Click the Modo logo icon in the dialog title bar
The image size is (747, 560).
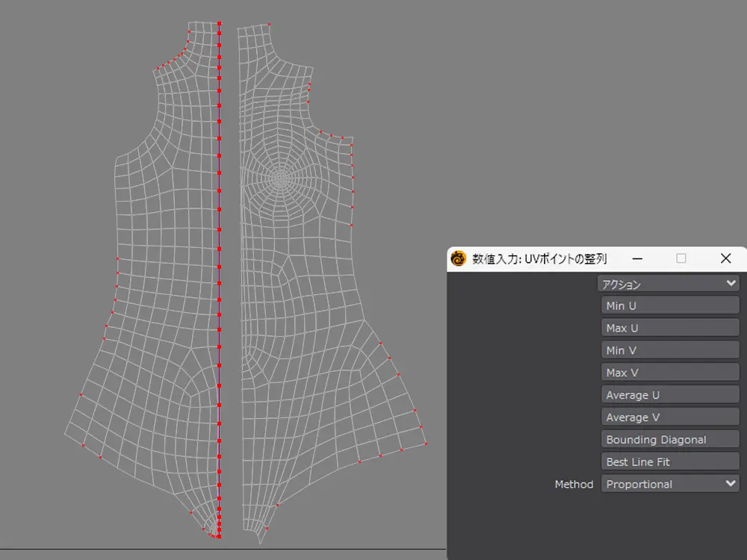pyautogui.click(x=458, y=259)
